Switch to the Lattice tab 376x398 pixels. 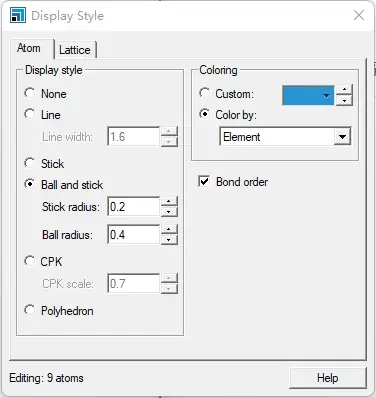pyautogui.click(x=75, y=50)
